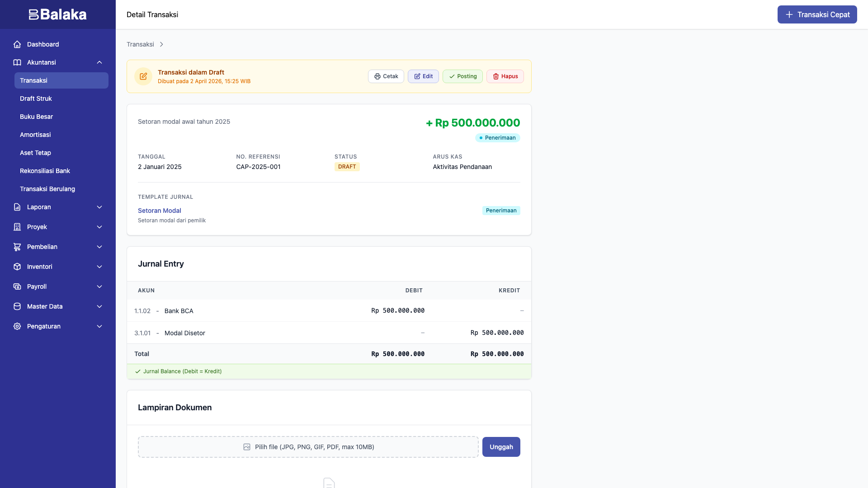The height and width of the screenshot is (488, 868).
Task: Open Rekonsiliasi Bank menu item
Action: pyautogui.click(x=45, y=171)
